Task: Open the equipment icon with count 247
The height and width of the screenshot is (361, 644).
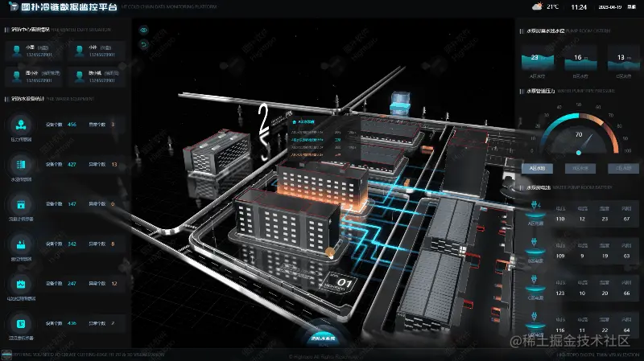Action: 21,284
